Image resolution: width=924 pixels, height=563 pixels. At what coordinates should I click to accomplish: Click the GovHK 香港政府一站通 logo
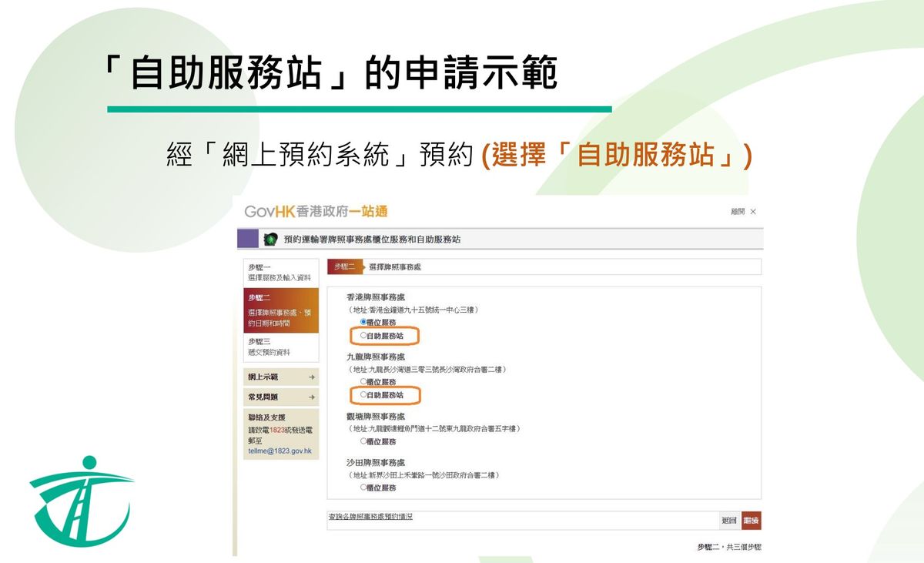coord(316,211)
